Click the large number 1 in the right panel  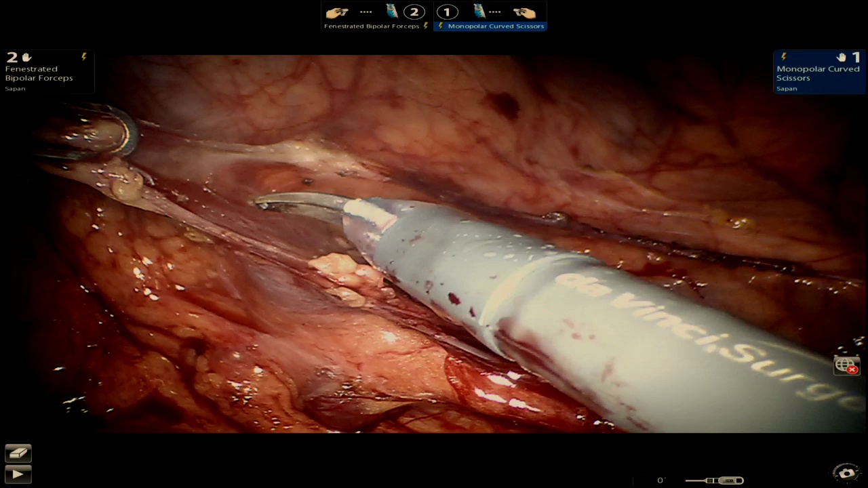(x=856, y=58)
